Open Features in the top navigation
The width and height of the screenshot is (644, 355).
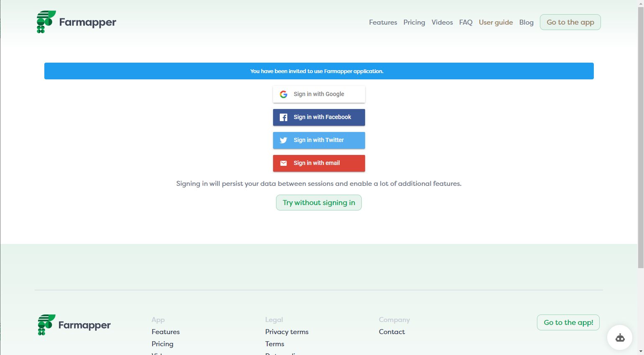click(383, 22)
